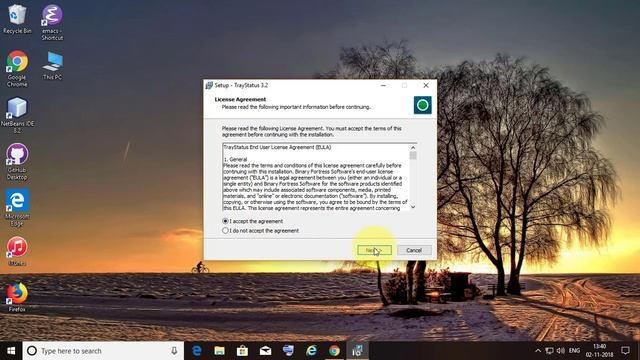This screenshot has width=640, height=360.
Task: Open the Recycle Bin desktop icon
Action: click(x=17, y=19)
